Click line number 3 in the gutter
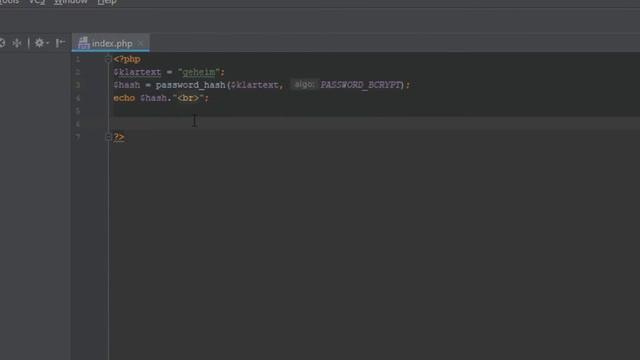This screenshot has width=640, height=360. click(78, 85)
